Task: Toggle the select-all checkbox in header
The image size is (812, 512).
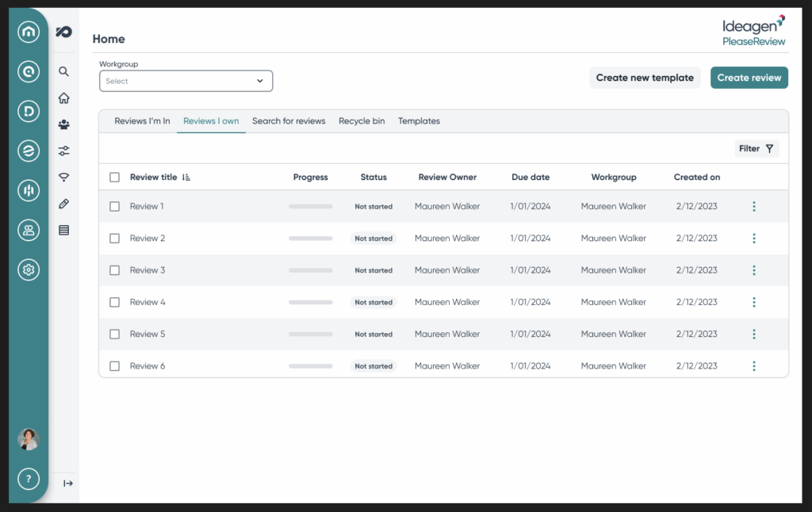Action: [x=114, y=178]
